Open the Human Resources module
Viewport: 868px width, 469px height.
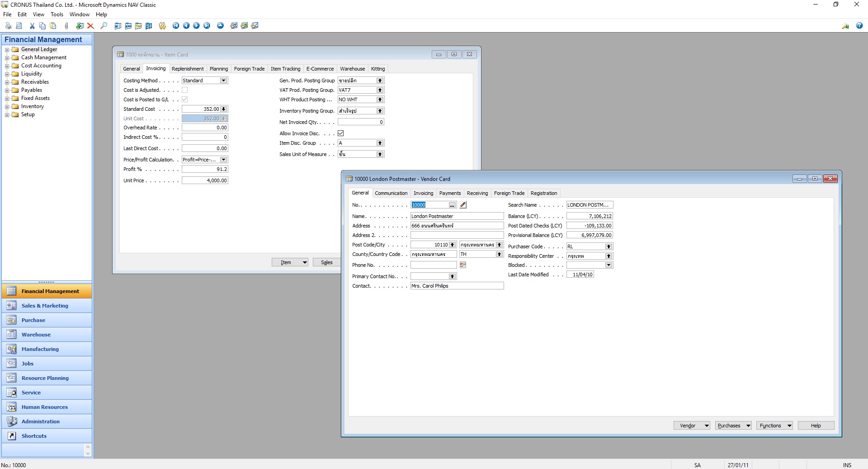(x=47, y=407)
